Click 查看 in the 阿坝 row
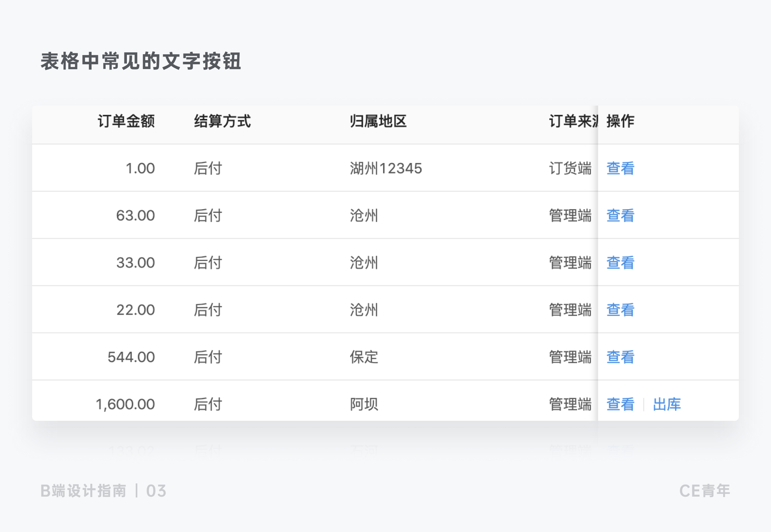This screenshot has height=532, width=771. pos(620,404)
